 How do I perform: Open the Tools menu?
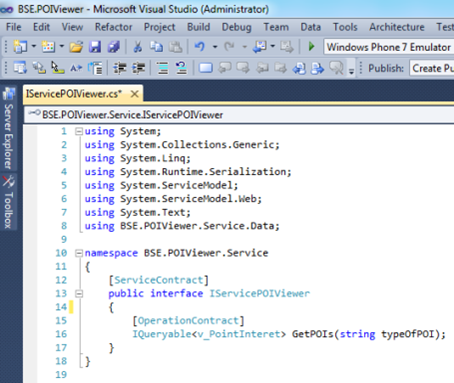point(345,27)
